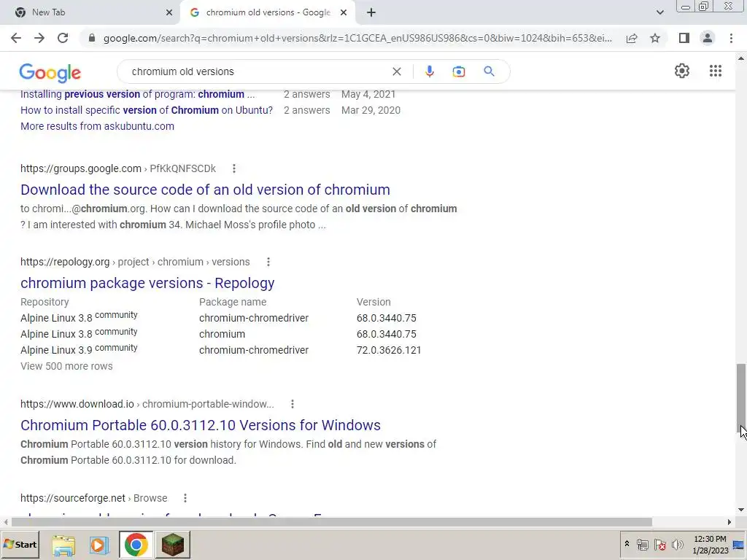This screenshot has height=560, width=747.
Task: Expand View 500 more rows
Action: (x=66, y=366)
